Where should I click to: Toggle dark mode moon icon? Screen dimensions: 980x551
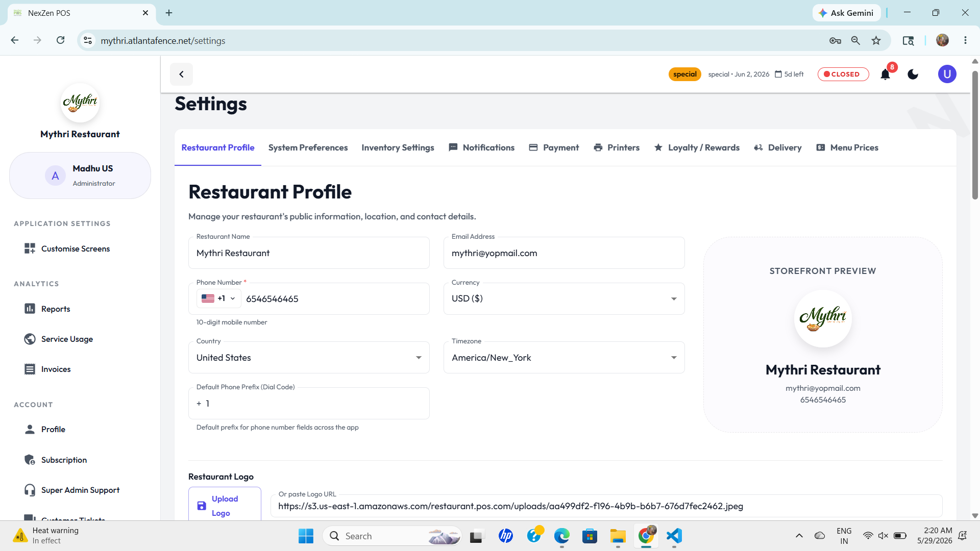click(913, 74)
